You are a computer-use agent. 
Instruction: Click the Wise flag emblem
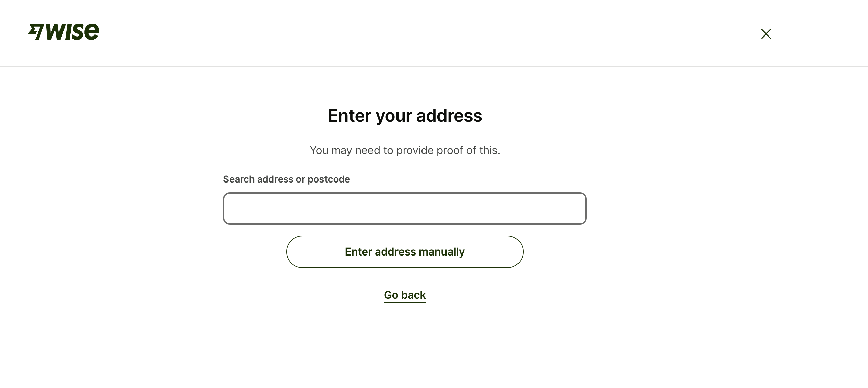tap(35, 32)
